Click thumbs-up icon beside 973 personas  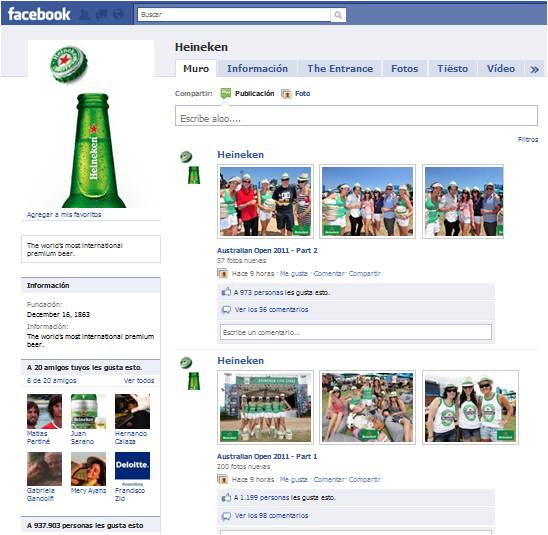tap(226, 292)
